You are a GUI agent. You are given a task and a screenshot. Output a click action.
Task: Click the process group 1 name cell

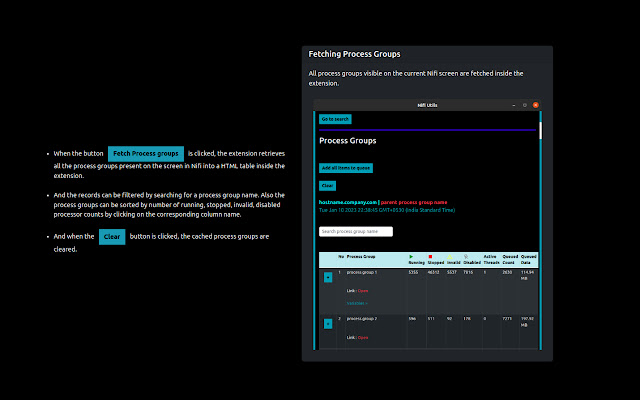[362, 272]
